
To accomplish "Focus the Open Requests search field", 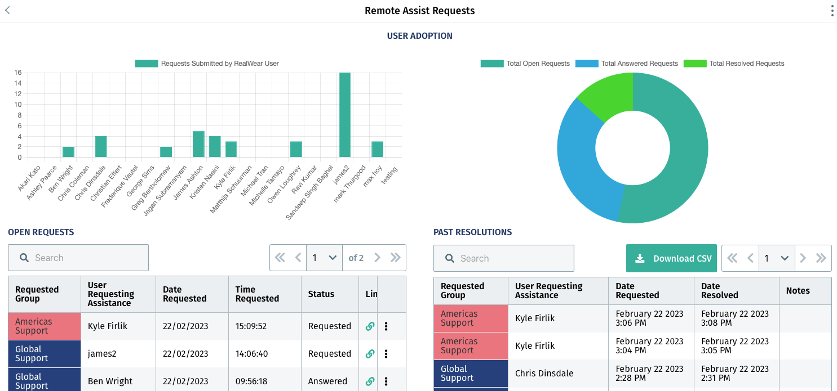I will pyautogui.click(x=78, y=257).
